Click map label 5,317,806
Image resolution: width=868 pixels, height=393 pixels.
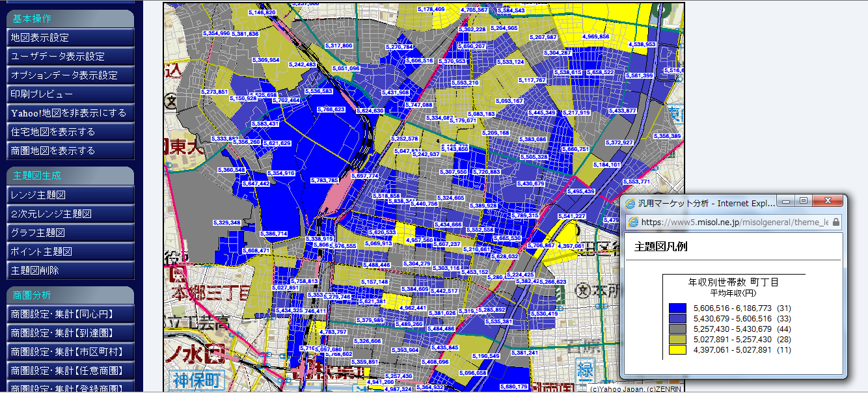click(338, 46)
